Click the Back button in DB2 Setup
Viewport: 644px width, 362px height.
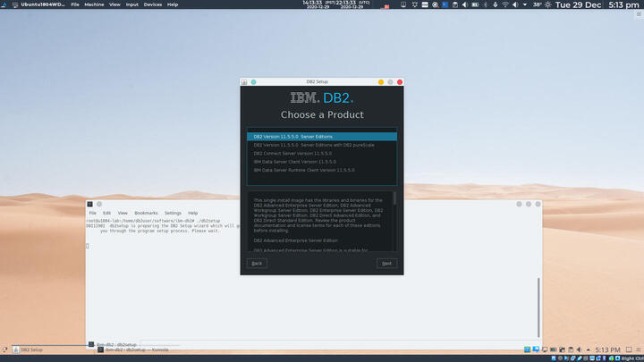[257, 264]
